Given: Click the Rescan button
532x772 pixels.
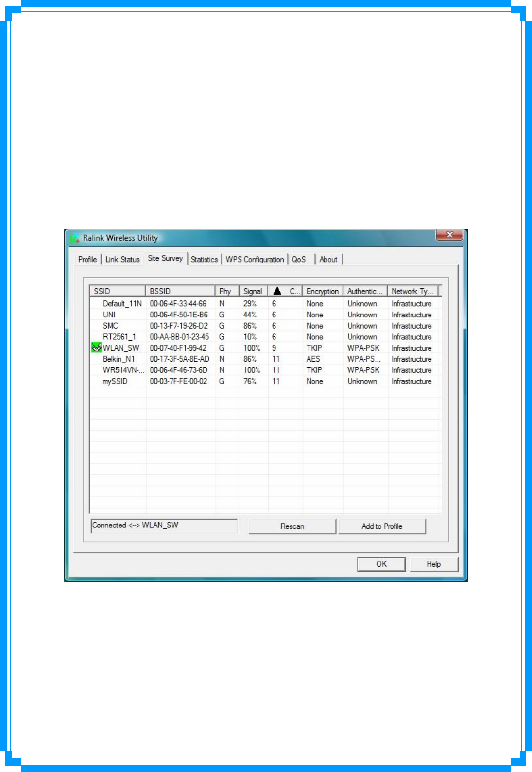Looking at the screenshot, I should click(x=292, y=526).
